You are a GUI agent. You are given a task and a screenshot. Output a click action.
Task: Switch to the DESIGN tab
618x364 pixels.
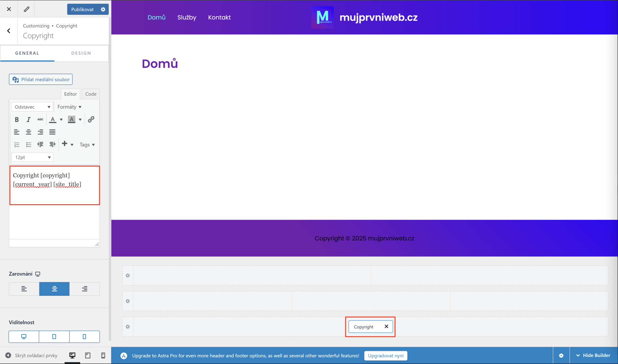click(81, 53)
